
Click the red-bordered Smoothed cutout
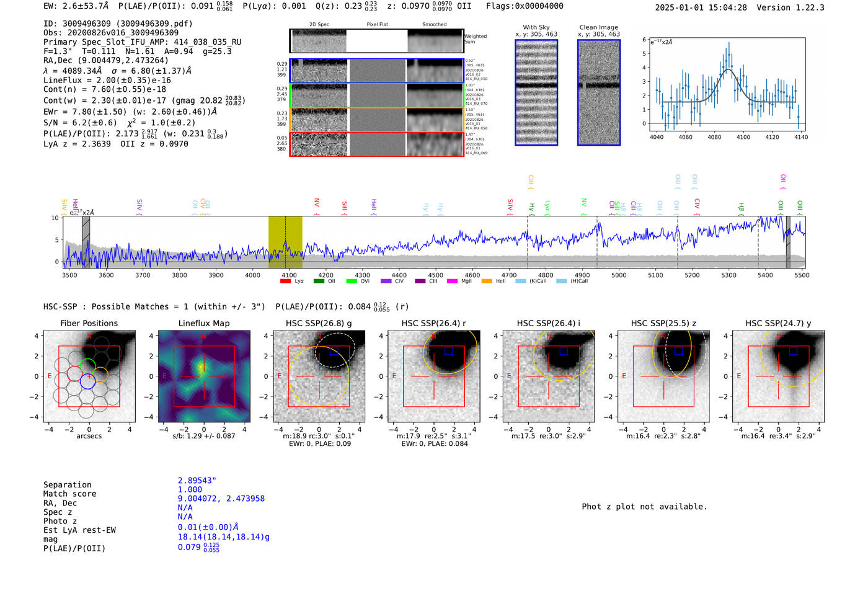coord(435,144)
